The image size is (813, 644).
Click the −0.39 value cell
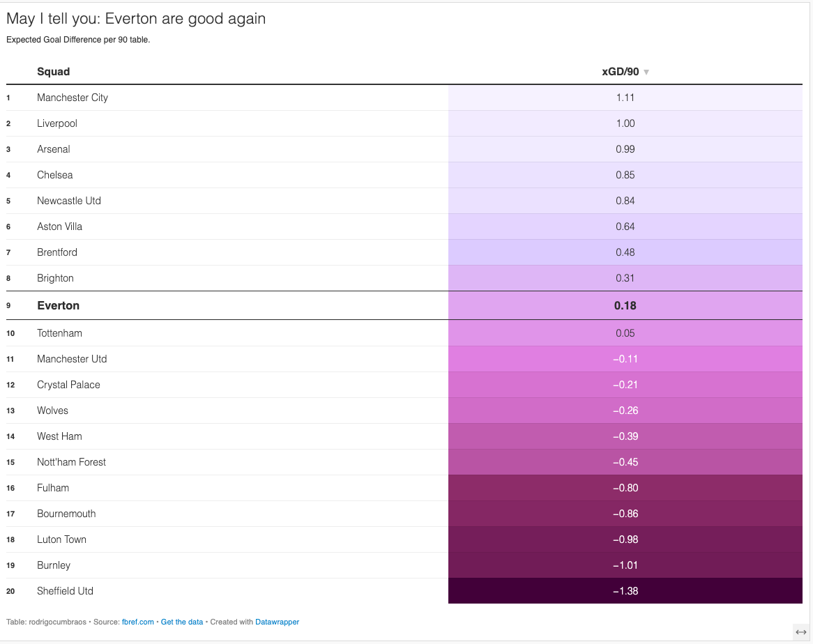pos(625,436)
